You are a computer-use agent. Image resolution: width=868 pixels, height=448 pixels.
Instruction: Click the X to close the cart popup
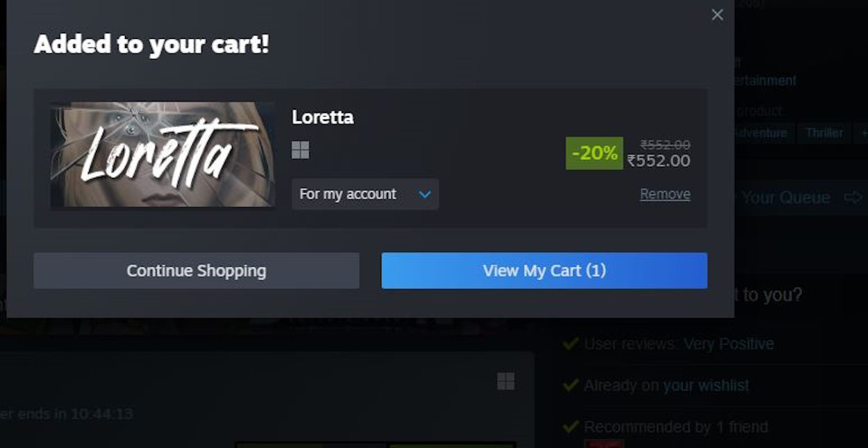[x=717, y=15]
